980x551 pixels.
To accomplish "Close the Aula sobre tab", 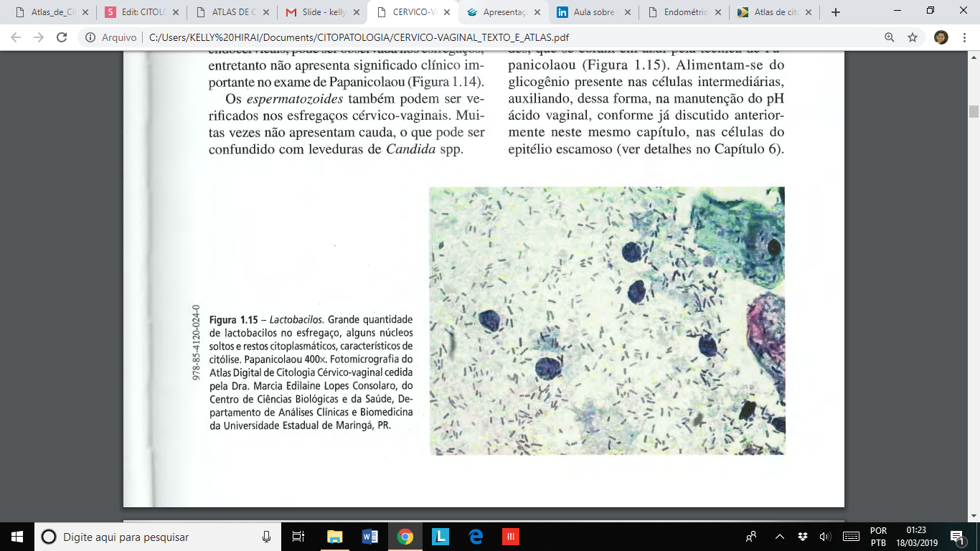I will (x=627, y=12).
